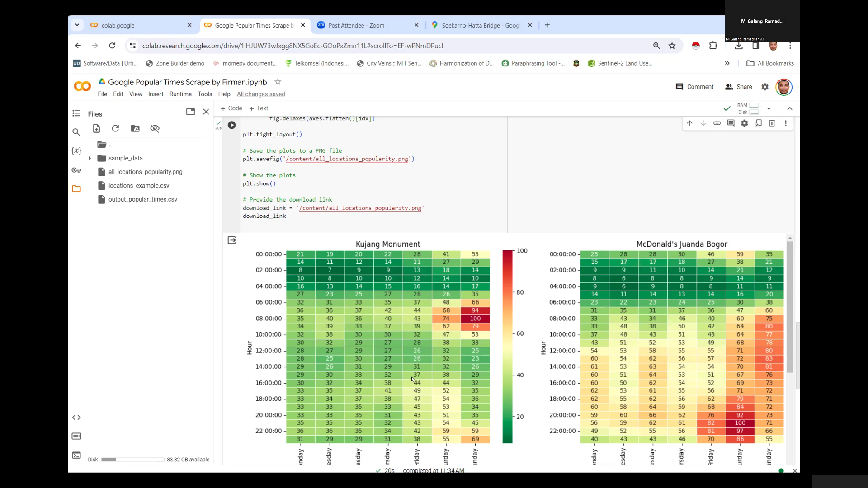
Task: Click the Share button
Action: coord(739,87)
